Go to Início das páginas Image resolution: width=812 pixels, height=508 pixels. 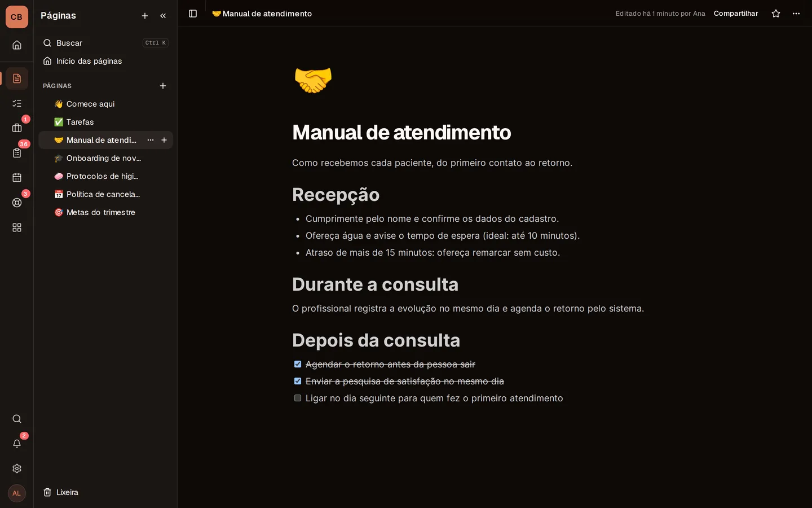tap(106, 61)
